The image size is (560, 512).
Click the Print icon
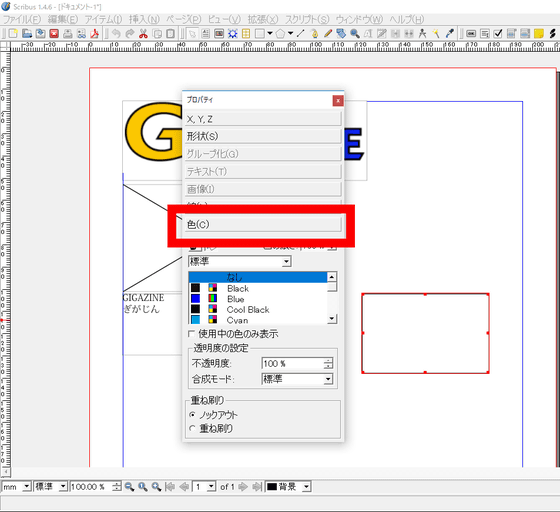pos(68,34)
